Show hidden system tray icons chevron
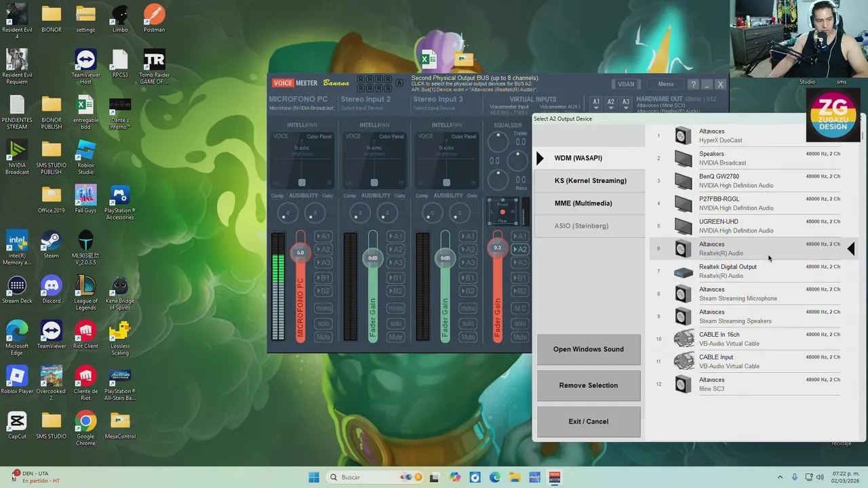The height and width of the screenshot is (488, 868). (x=780, y=477)
